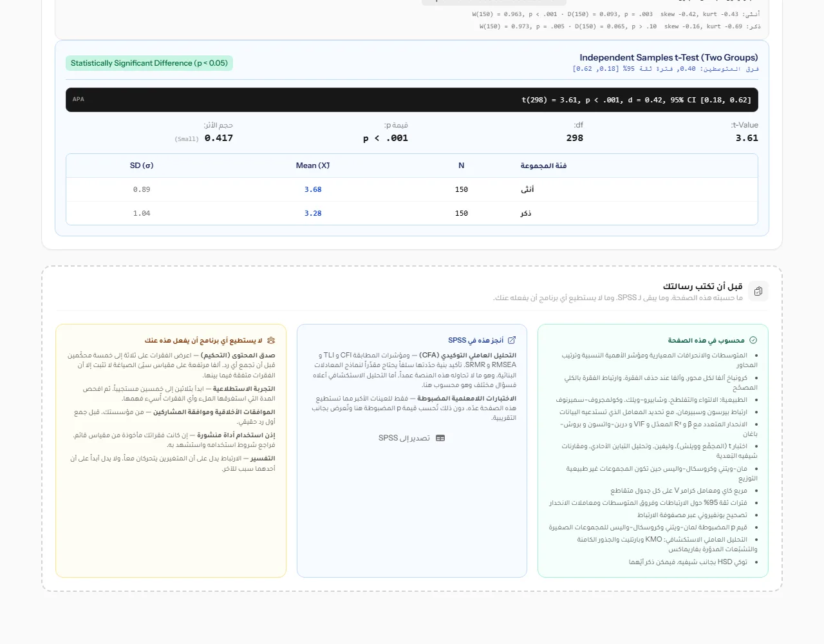The image size is (824, 644).
Task: Click the APA label in the dark result bar
Action: [x=79, y=99]
